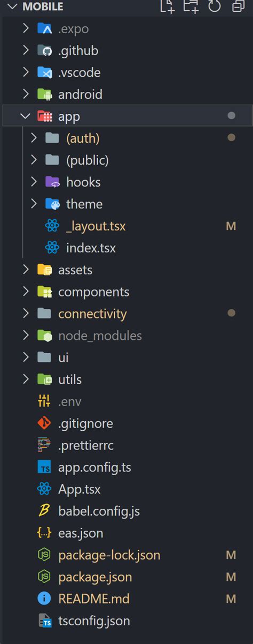Expand the (auth) folder chevron
This screenshot has height=644, width=253.
pyautogui.click(x=34, y=138)
